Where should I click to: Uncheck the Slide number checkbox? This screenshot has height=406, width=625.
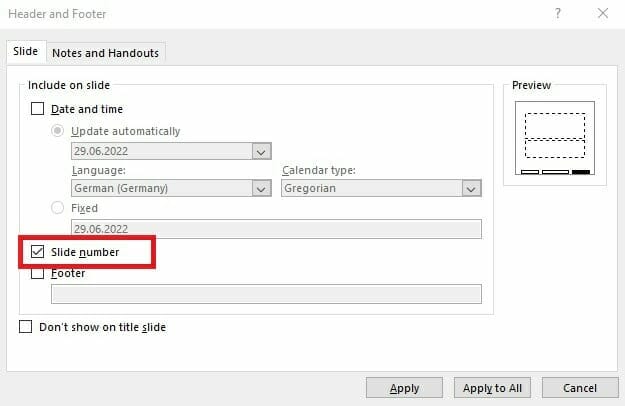coord(38,252)
